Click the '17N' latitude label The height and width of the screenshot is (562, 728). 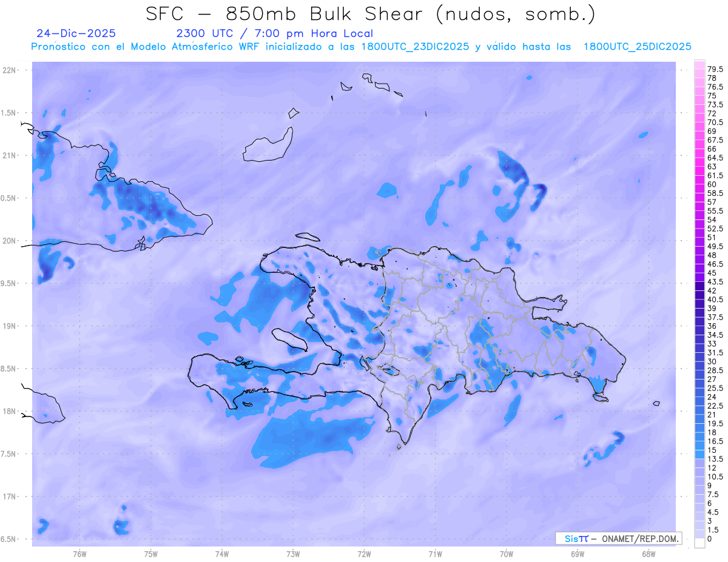coord(10,497)
